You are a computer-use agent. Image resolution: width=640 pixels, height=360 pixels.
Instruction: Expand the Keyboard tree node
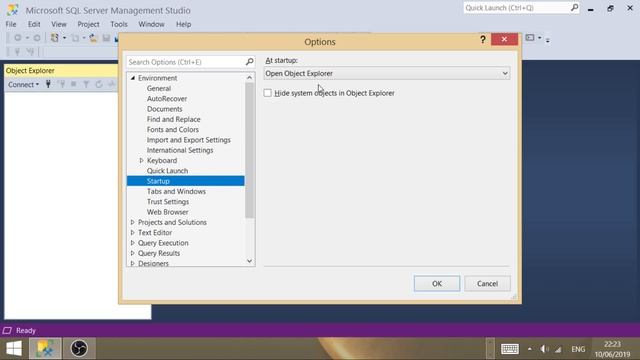click(142, 160)
